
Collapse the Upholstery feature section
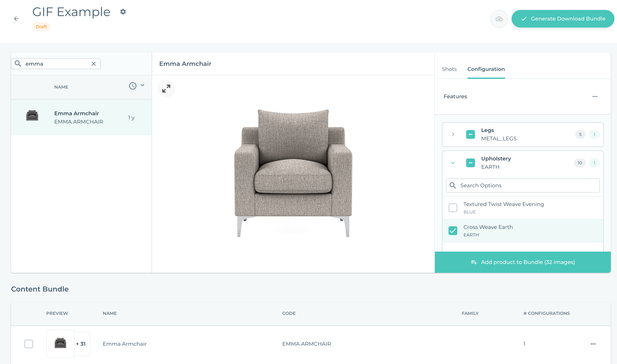(x=453, y=163)
